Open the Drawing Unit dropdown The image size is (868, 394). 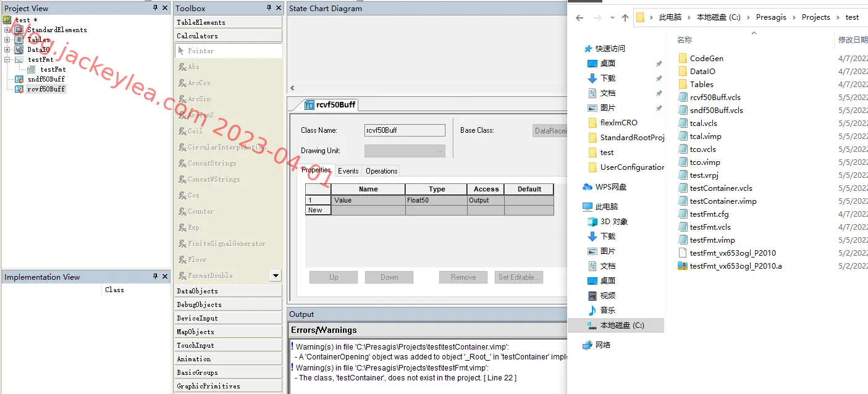click(405, 151)
